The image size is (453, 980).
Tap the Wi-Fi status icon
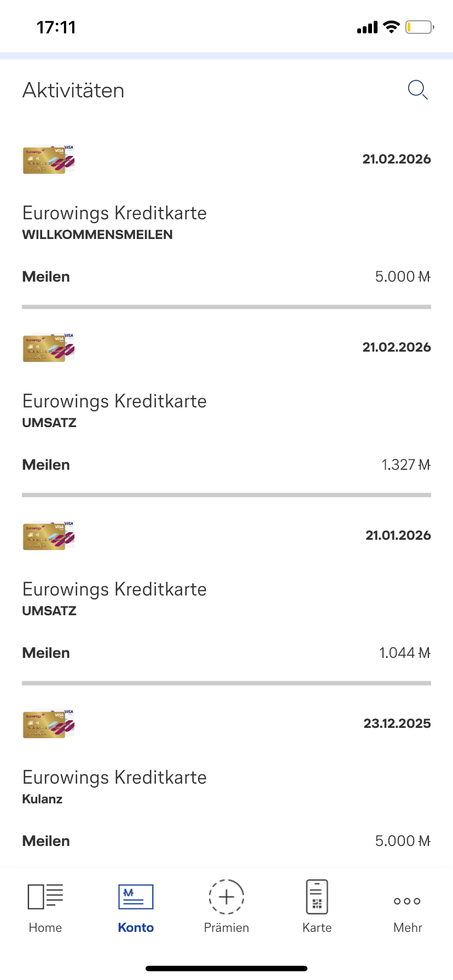[391, 27]
